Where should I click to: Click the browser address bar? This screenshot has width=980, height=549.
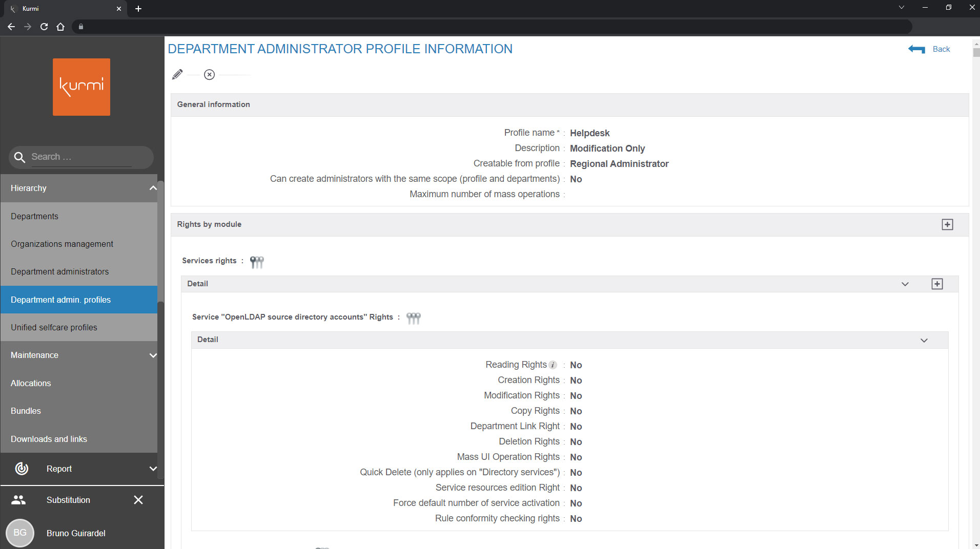click(492, 27)
